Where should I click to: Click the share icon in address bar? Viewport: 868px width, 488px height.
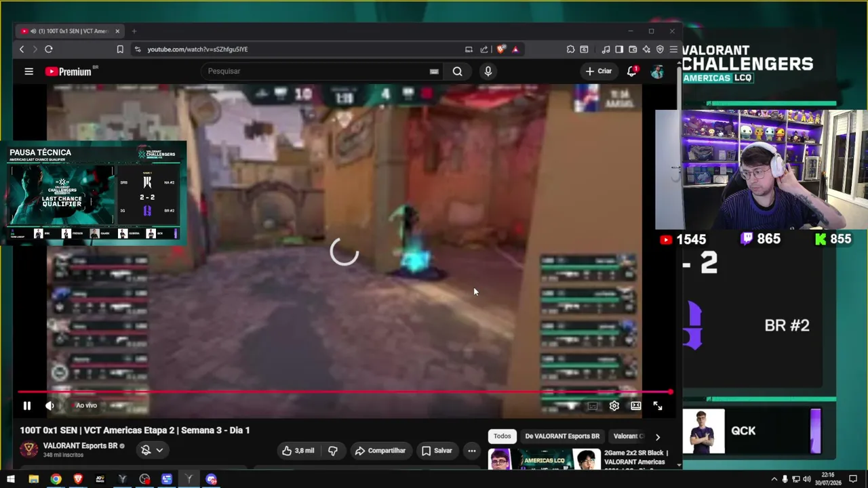click(484, 49)
